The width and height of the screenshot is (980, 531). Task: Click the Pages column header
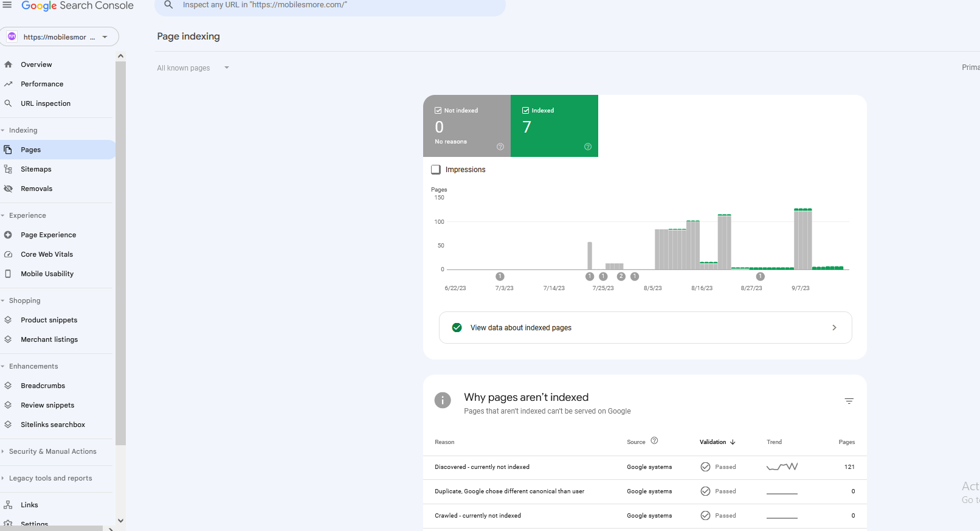pyautogui.click(x=847, y=442)
